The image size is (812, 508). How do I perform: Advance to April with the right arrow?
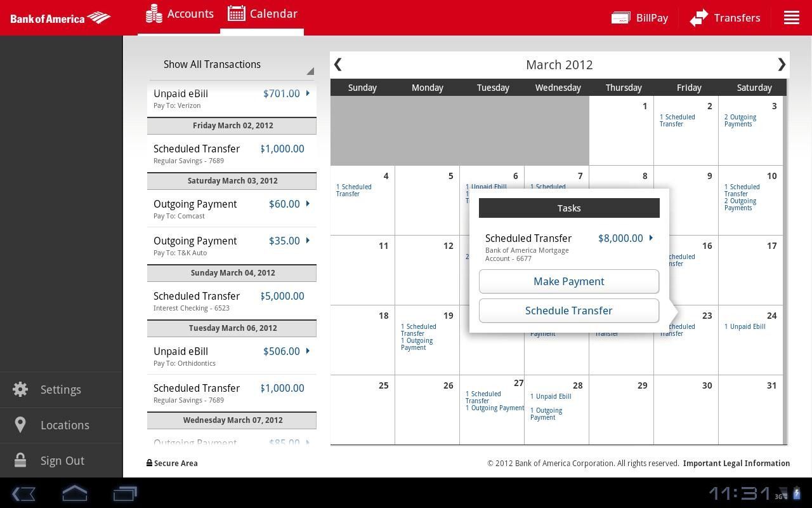(782, 64)
